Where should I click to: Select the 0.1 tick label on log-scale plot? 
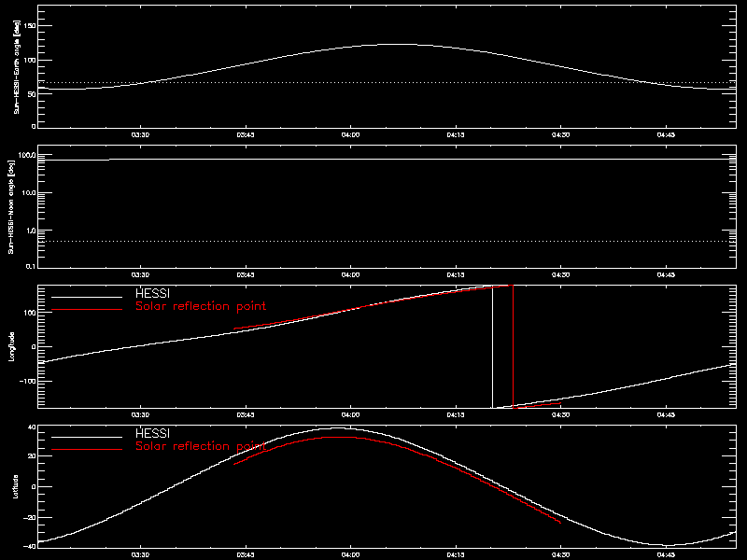[x=30, y=266]
